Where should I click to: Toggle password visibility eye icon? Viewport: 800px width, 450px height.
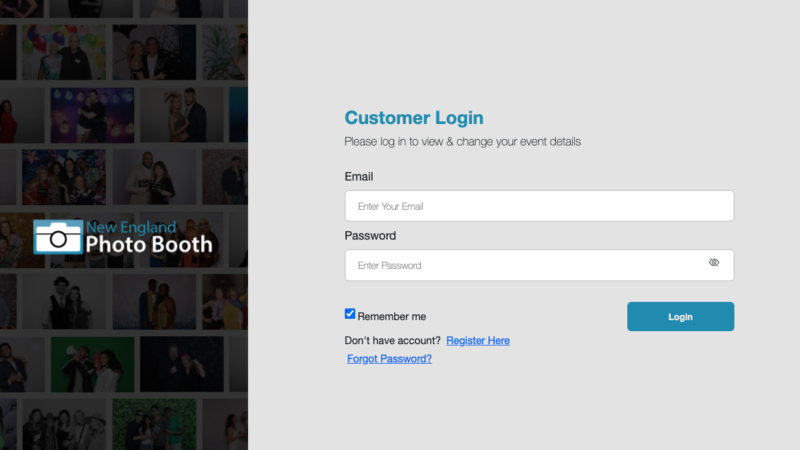(714, 263)
